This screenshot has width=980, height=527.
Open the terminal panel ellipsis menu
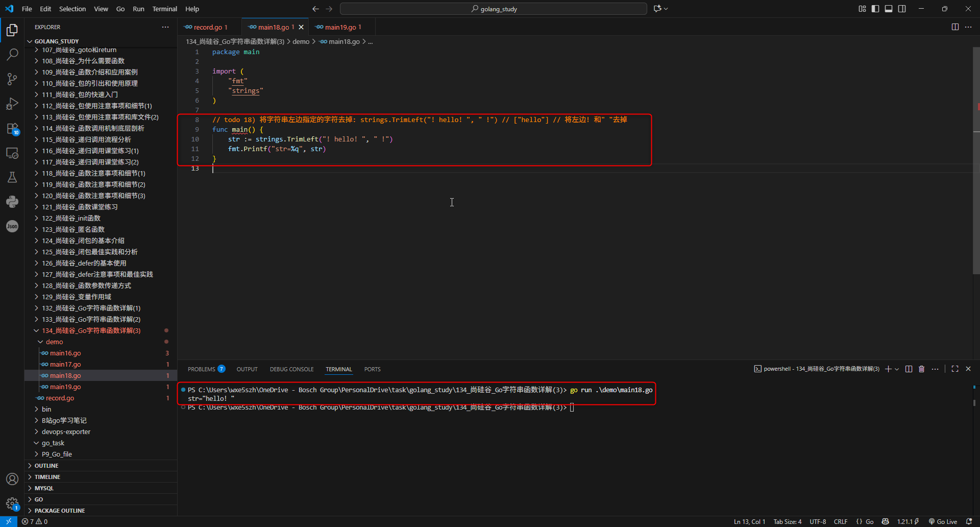pos(935,369)
